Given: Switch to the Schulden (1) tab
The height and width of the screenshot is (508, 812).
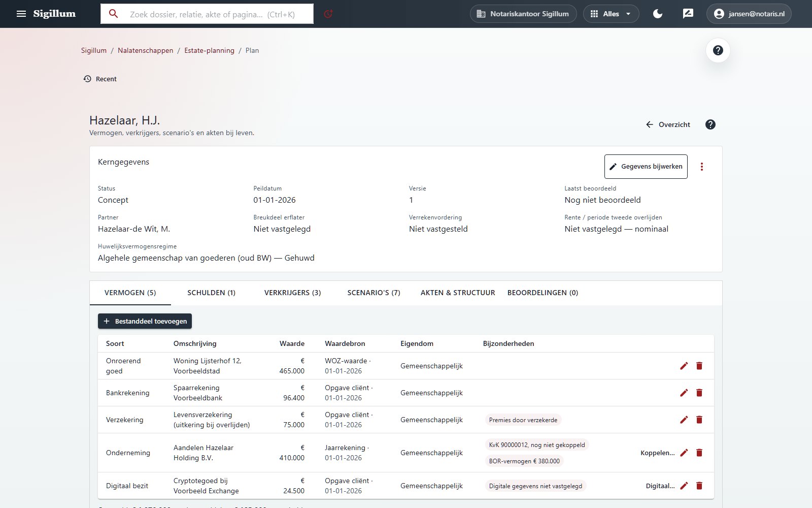Looking at the screenshot, I should click(211, 293).
